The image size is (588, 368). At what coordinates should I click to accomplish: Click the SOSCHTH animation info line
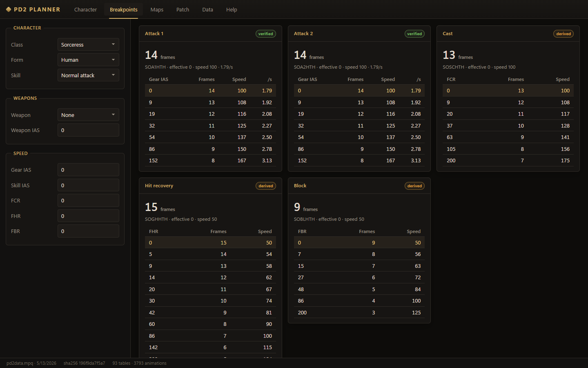(479, 67)
